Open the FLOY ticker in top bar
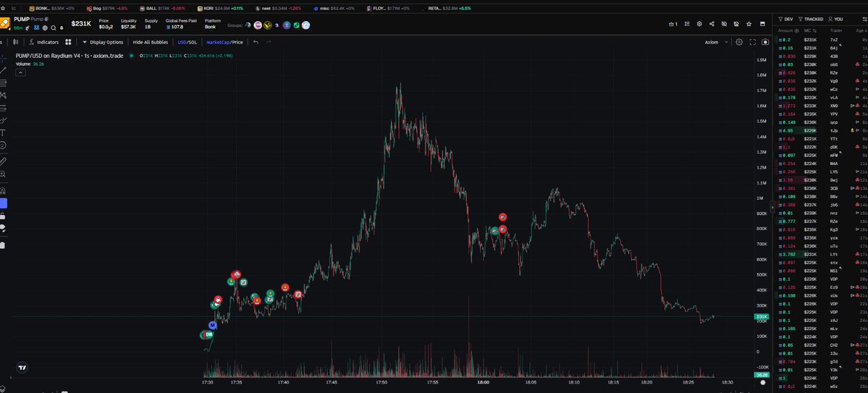Screen dimensions: 868x393 [x=389, y=8]
